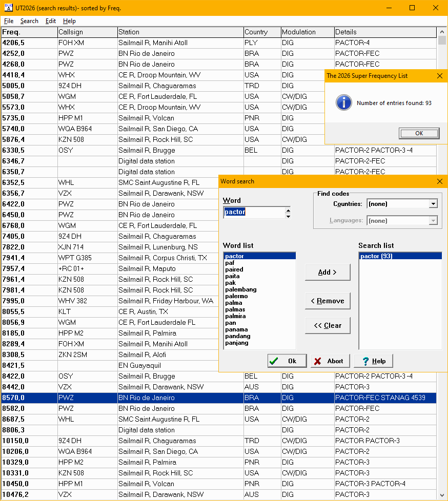Image resolution: width=448 pixels, height=501 pixels.
Task: Click the Add > button
Action: 328,273
